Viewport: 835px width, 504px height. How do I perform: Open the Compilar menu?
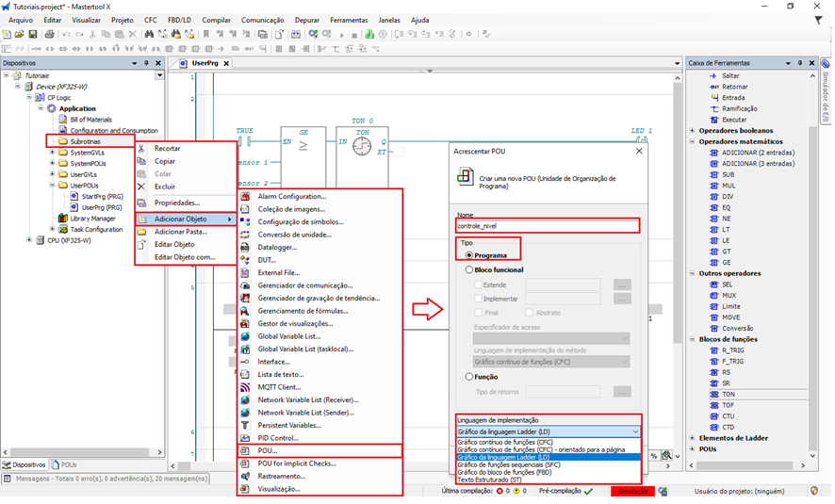click(x=216, y=19)
